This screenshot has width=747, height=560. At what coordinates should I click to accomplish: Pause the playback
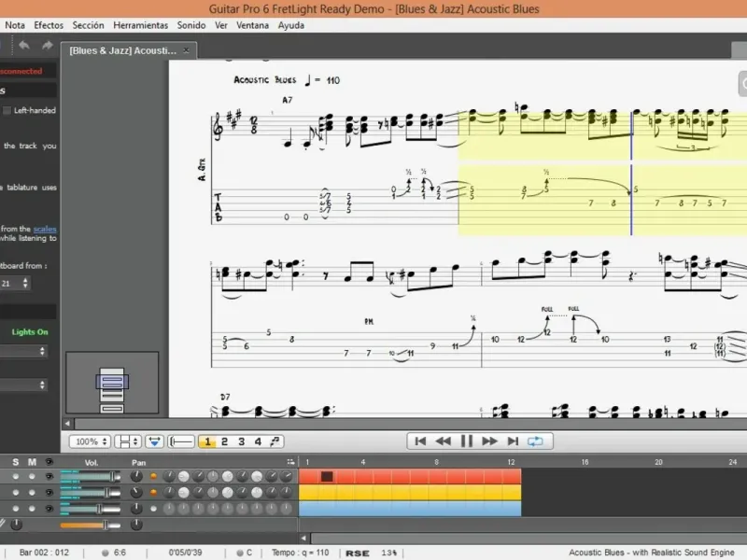click(x=467, y=441)
